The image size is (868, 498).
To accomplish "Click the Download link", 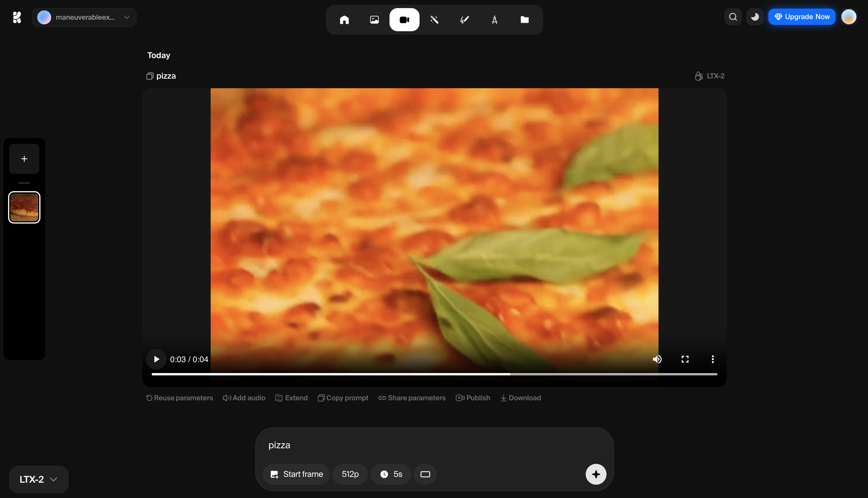I will click(x=521, y=398).
